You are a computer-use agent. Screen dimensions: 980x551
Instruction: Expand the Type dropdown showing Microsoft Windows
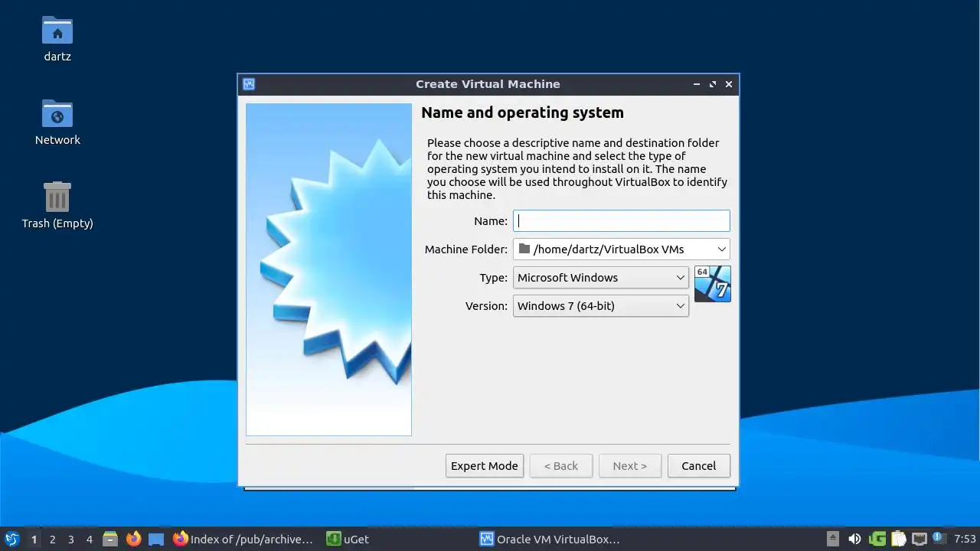601,277
